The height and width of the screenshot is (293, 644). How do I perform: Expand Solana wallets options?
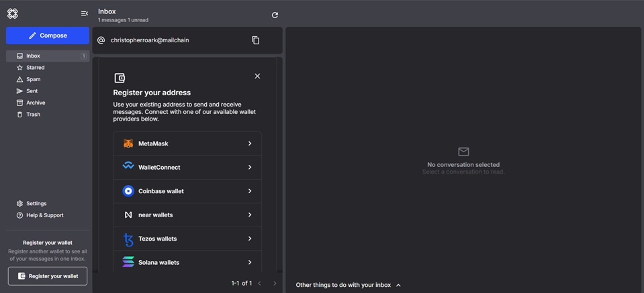(x=250, y=262)
